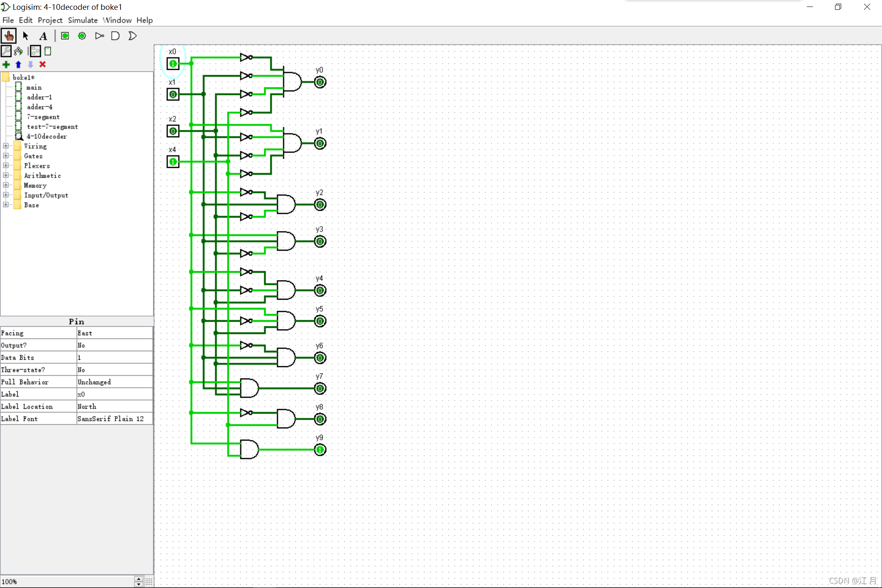
Task: Pick the AND gate tool
Action: click(x=116, y=36)
